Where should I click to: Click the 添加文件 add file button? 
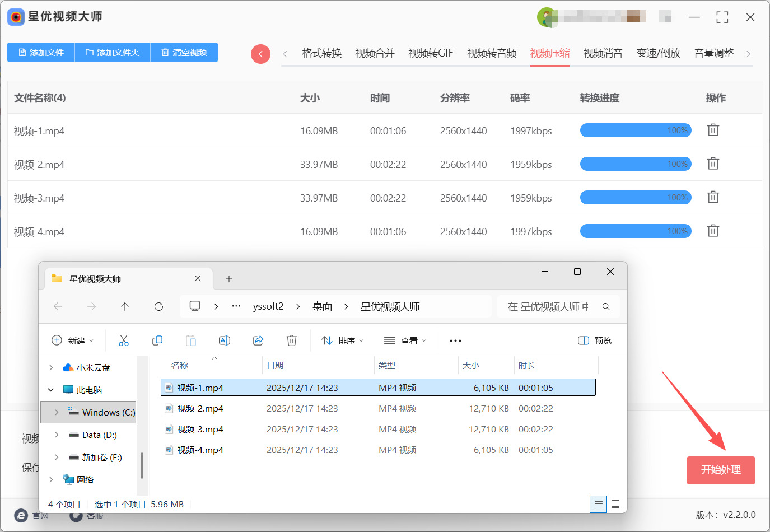[41, 52]
